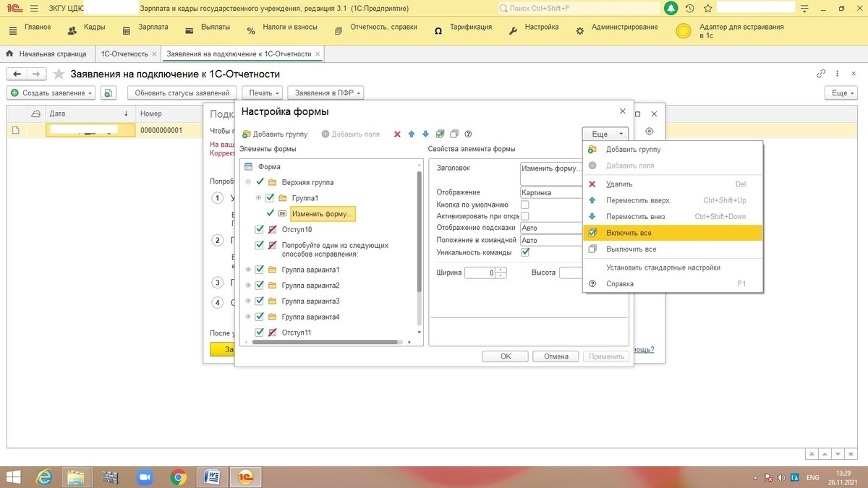This screenshot has width=868, height=488.
Task: Expand Группа варианта4 tree node
Action: pyautogui.click(x=248, y=317)
